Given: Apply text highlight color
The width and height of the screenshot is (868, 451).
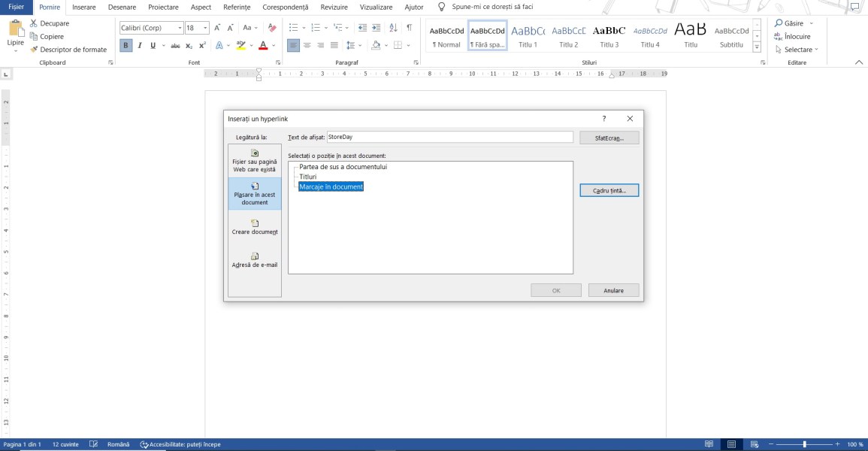Looking at the screenshot, I should point(240,45).
